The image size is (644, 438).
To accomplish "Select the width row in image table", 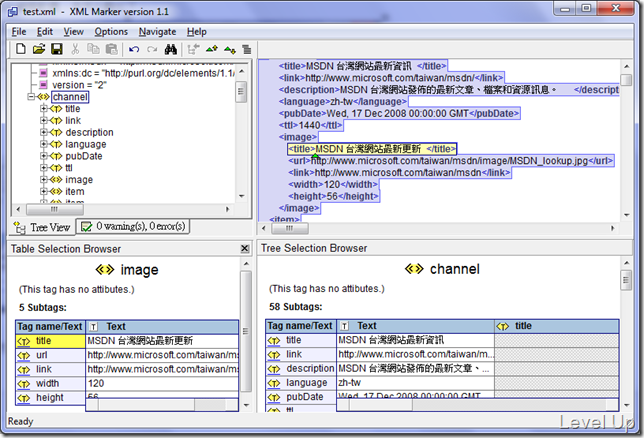I will coord(127,383).
